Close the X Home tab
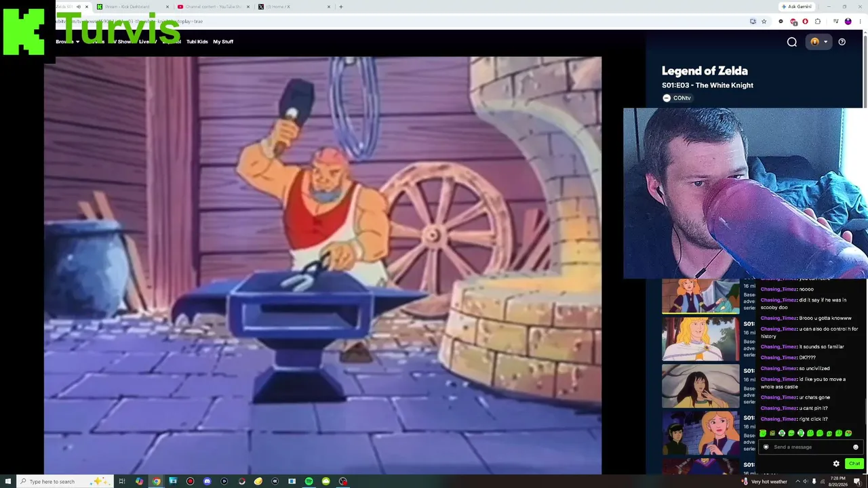The height and width of the screenshot is (488, 868). point(329,7)
